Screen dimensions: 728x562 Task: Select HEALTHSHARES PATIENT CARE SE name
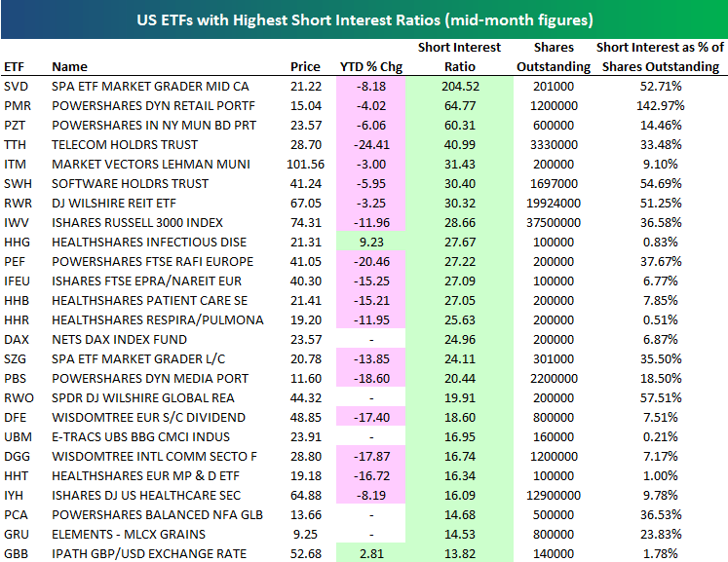pos(149,301)
